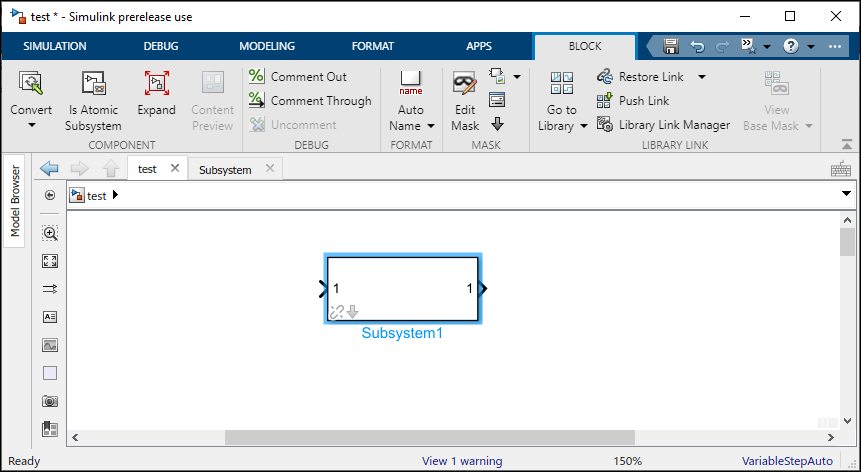Viewport: 861px width, 472px height.
Task: Click VariableStepAuto solver link
Action: point(787,461)
